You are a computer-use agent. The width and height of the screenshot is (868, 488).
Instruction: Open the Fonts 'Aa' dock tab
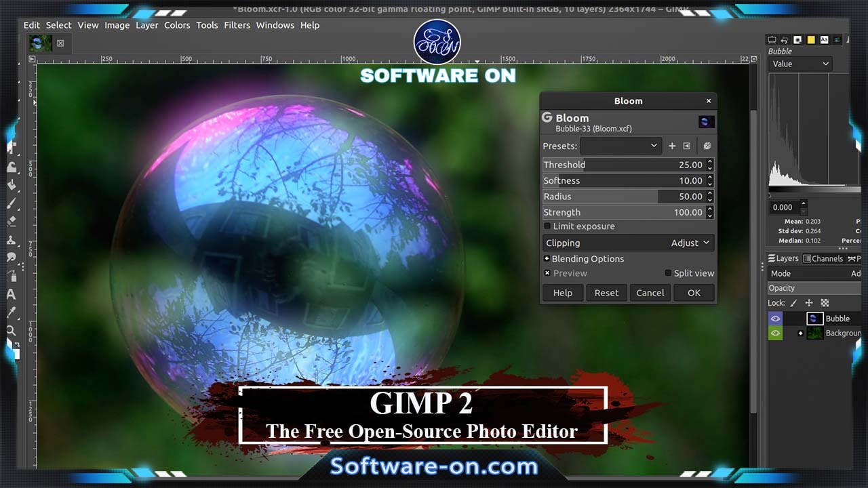coord(825,40)
